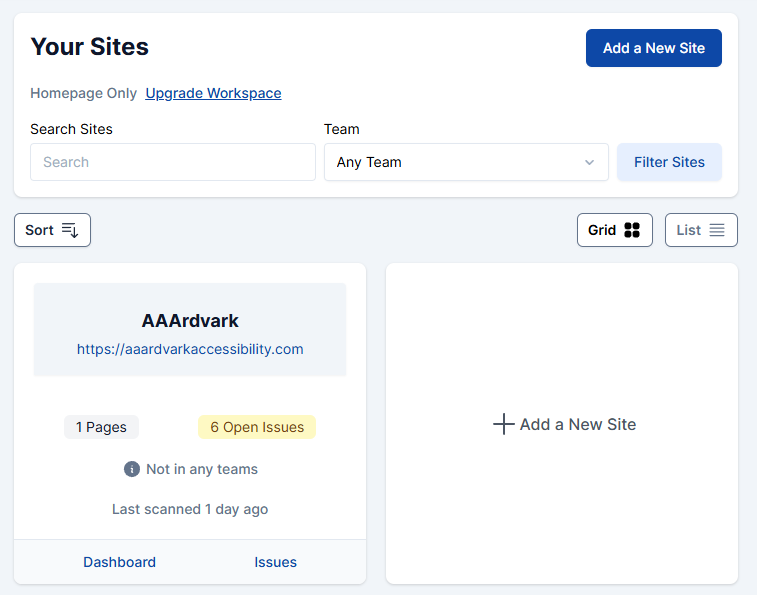Open the Issues tab of AAArdvark card

tap(275, 562)
